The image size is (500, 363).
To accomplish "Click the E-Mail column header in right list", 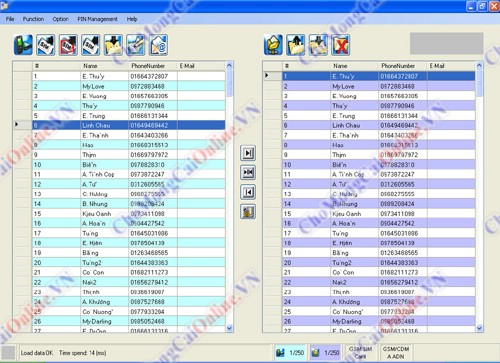I will coord(451,66).
